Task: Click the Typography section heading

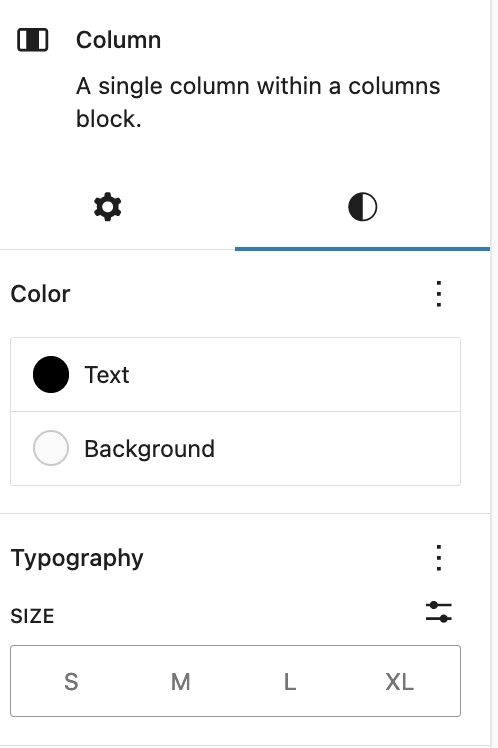Action: click(x=77, y=558)
